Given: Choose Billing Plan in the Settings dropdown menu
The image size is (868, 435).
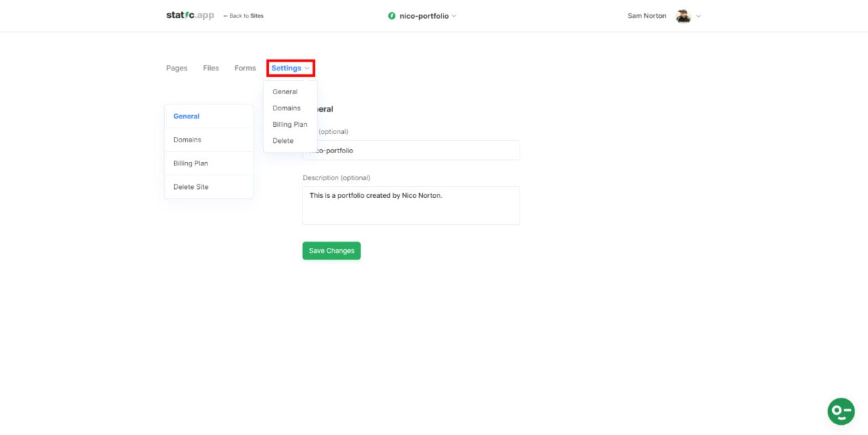Looking at the screenshot, I should [290, 124].
